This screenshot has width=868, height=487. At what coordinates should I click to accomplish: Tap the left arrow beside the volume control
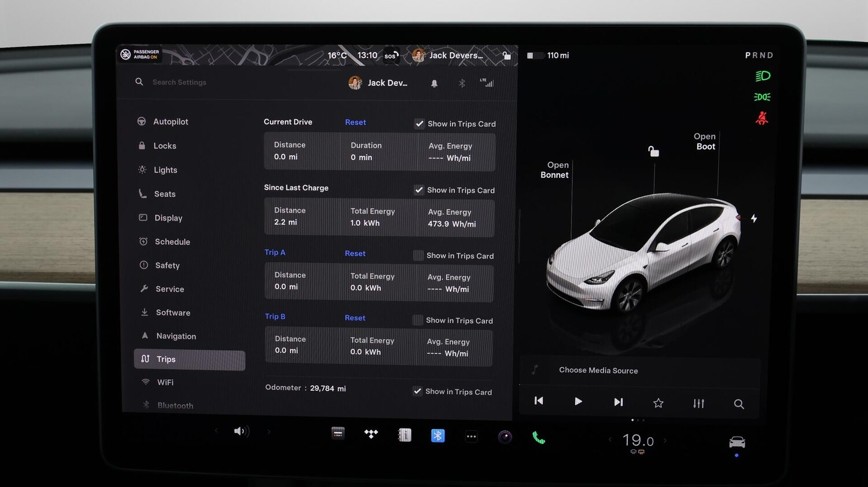(216, 431)
